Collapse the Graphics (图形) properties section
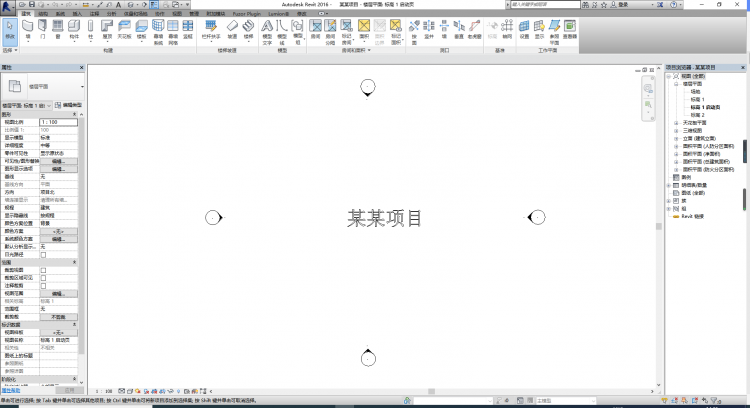This screenshot has width=750, height=408. (74, 114)
